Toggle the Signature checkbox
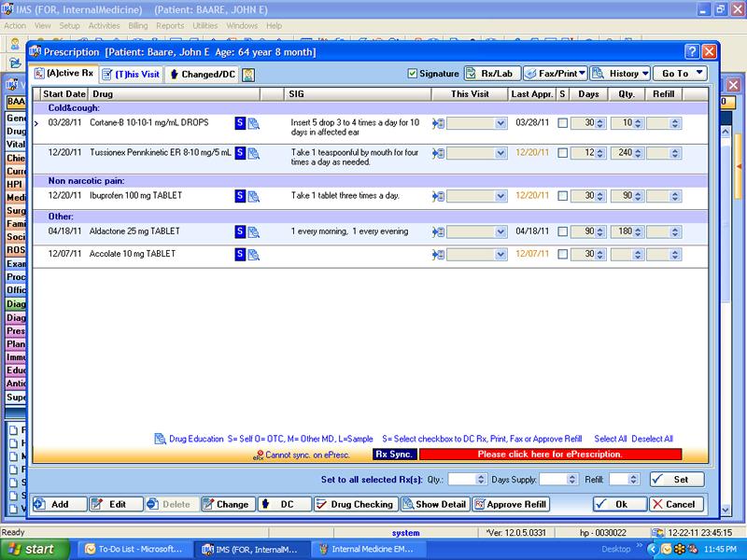747x560 pixels. pos(413,74)
